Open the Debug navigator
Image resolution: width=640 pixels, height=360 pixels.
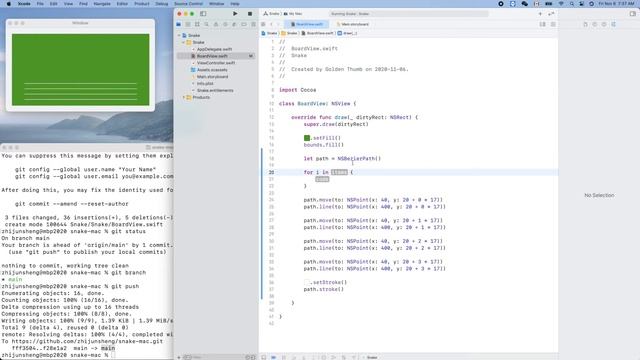pos(234,24)
